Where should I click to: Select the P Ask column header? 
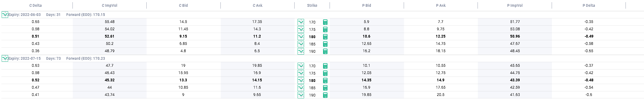tap(441, 5)
